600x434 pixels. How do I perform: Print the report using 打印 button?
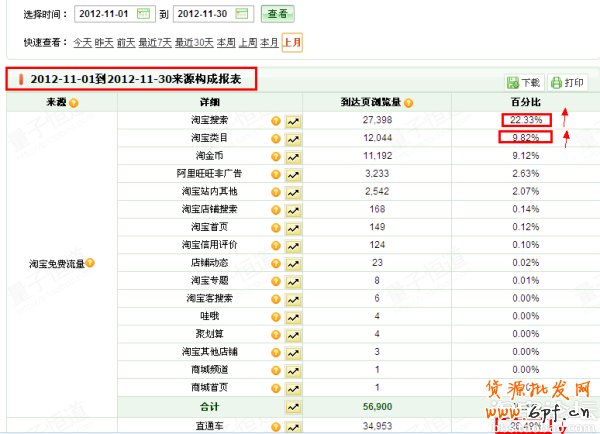point(567,83)
